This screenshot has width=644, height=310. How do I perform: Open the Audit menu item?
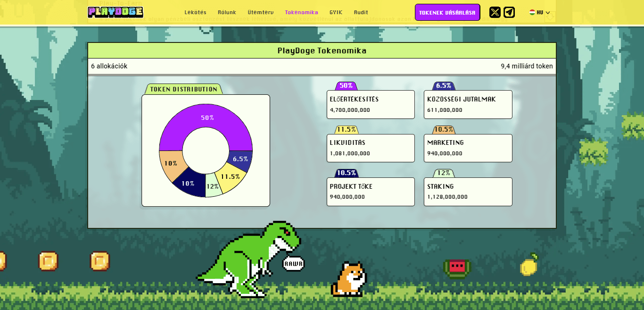361,12
